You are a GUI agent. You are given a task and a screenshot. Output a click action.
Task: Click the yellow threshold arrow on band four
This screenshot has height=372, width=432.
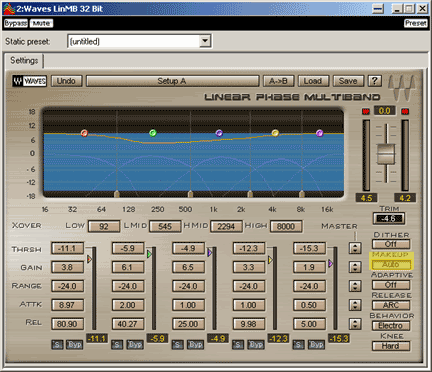[x=270, y=260]
